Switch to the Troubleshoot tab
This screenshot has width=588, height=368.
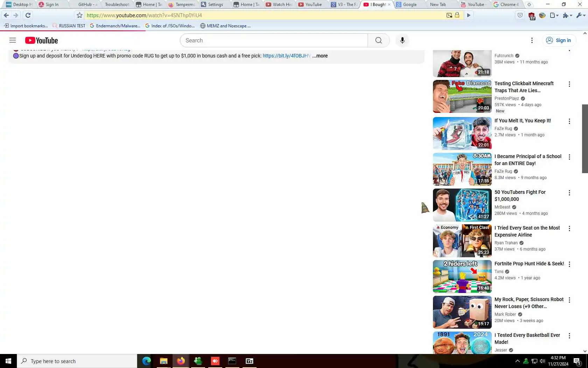click(x=117, y=5)
